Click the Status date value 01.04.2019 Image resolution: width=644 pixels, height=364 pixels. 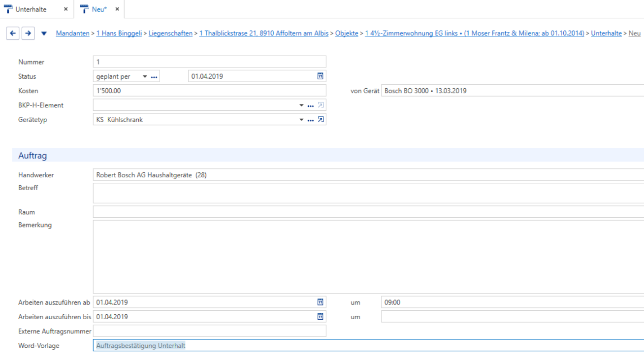207,76
